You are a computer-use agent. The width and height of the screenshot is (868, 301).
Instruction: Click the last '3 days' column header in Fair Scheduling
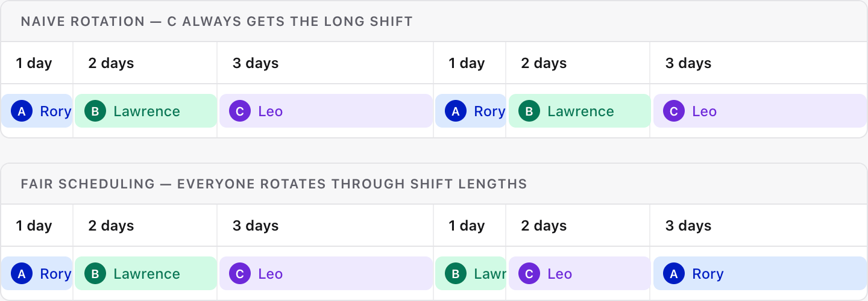click(688, 226)
